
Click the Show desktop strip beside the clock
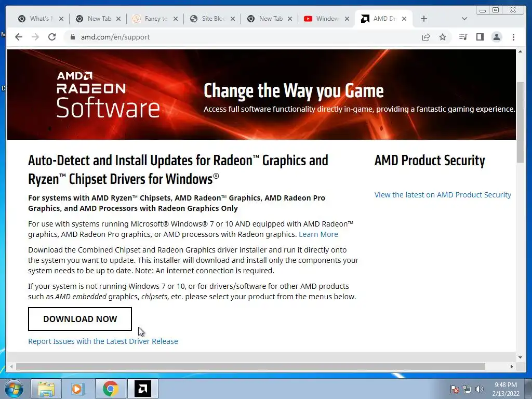[x=528, y=389]
